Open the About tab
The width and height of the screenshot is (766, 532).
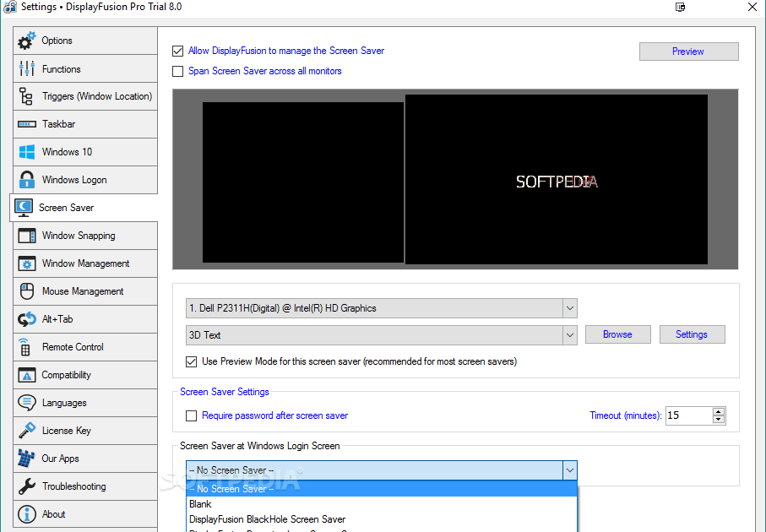85,514
